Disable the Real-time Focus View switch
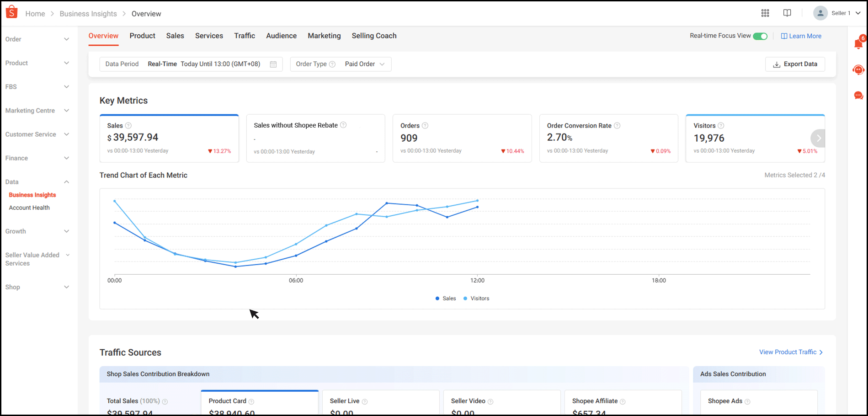 click(x=760, y=36)
